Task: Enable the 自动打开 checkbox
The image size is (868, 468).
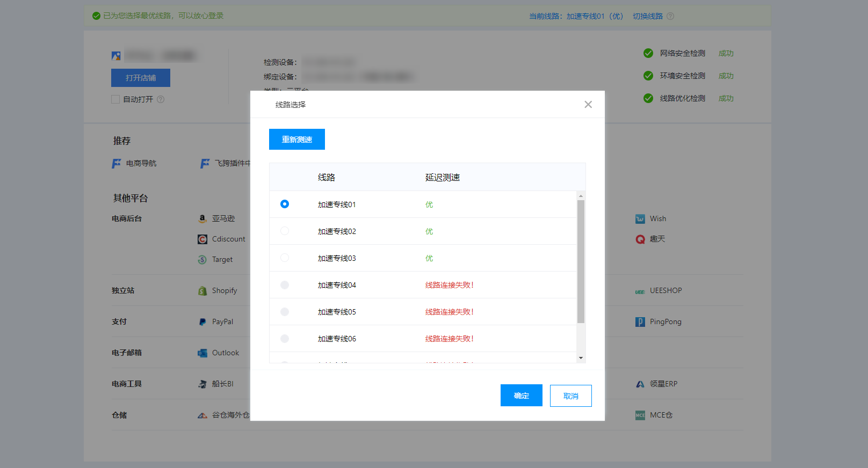Action: tap(115, 99)
